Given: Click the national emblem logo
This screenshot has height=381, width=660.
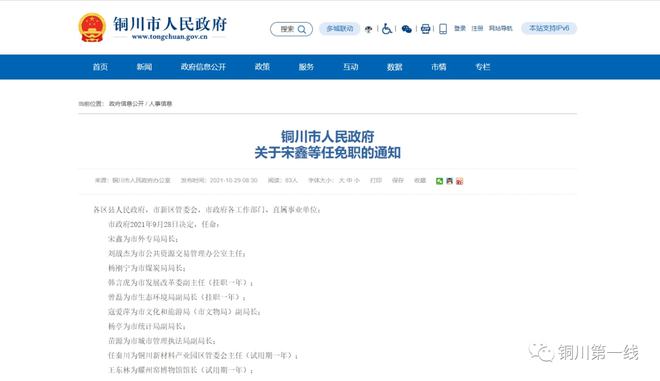Looking at the screenshot, I should click(x=92, y=28).
